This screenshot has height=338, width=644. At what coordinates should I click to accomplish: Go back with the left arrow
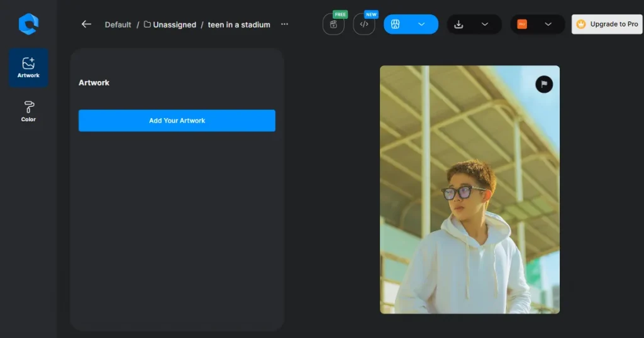86,25
